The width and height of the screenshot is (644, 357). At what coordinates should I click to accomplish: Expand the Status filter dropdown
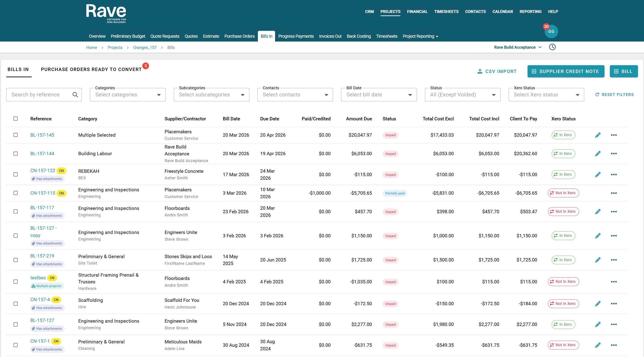(x=462, y=95)
